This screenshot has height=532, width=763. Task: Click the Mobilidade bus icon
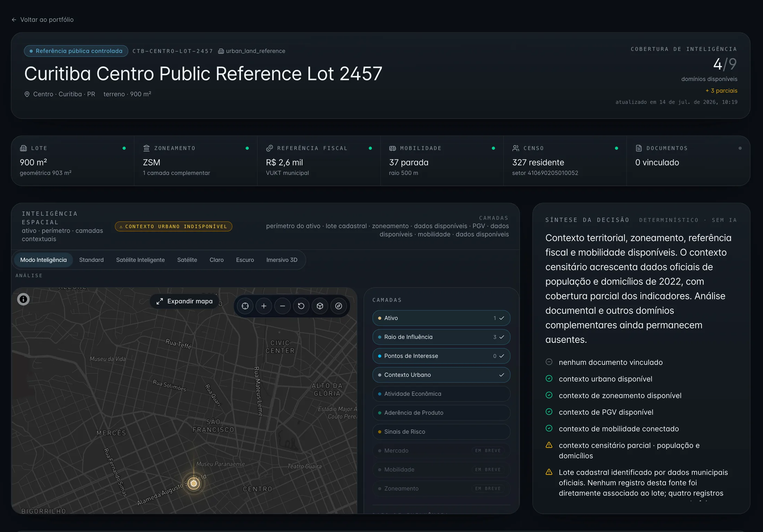pyautogui.click(x=393, y=148)
